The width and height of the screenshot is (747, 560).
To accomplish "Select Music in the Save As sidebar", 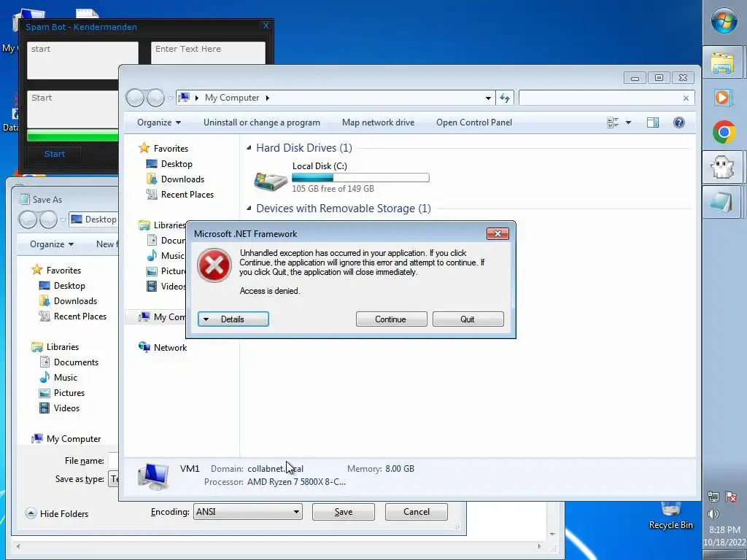I will [65, 378].
